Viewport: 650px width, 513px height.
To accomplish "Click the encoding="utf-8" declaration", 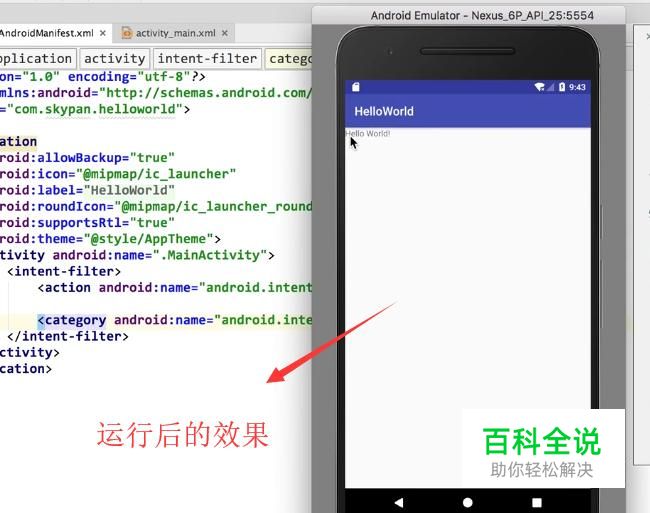I will pyautogui.click(x=129, y=77).
